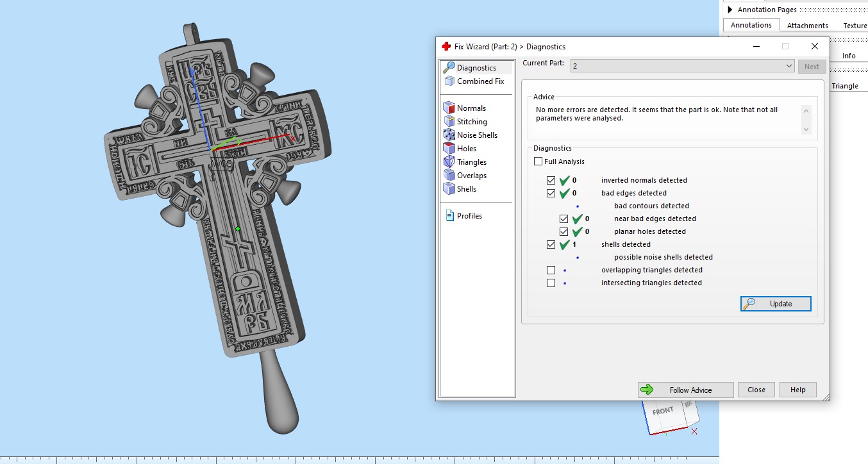Screen dimensions: 868x464
Task: Click the FRONT face of the view cube
Action: tap(662, 411)
